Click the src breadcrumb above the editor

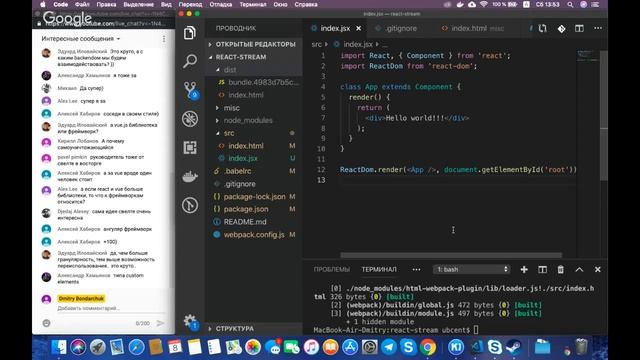pyautogui.click(x=316, y=44)
